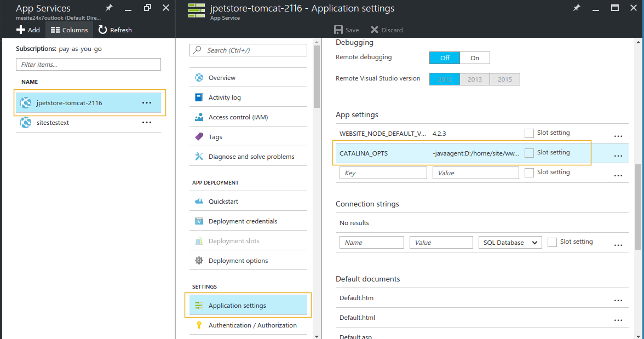Click the Filter items search field

click(x=88, y=64)
